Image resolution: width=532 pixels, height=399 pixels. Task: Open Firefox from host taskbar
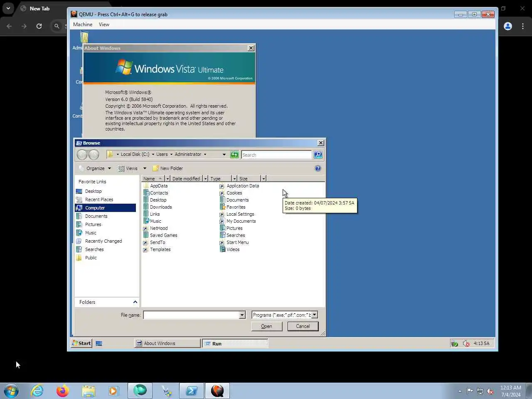(63, 391)
